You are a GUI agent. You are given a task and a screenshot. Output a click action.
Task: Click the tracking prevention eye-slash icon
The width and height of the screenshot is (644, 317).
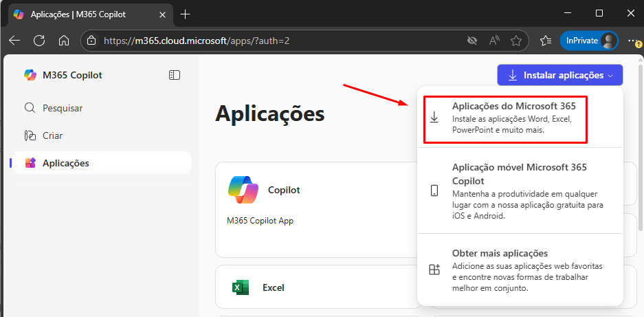(472, 41)
